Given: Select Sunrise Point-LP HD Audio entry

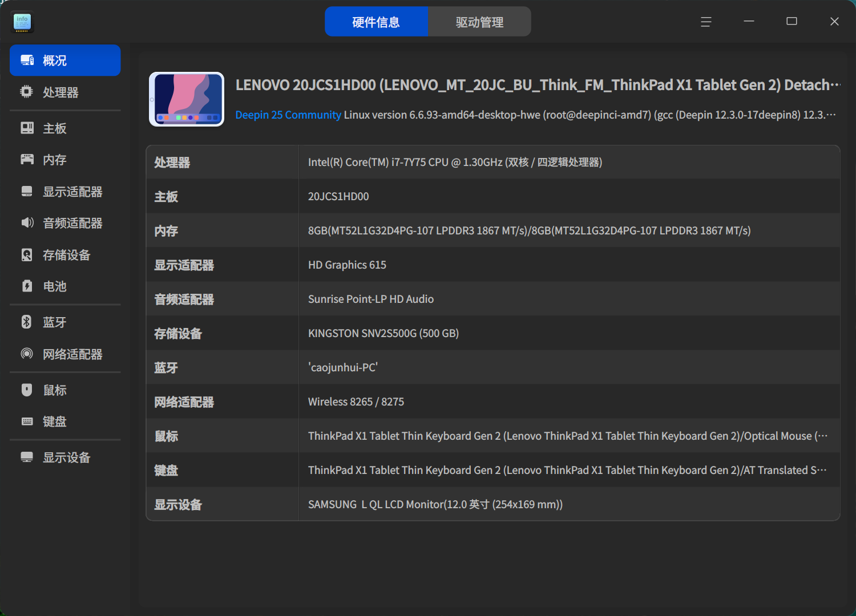Looking at the screenshot, I should pos(371,299).
